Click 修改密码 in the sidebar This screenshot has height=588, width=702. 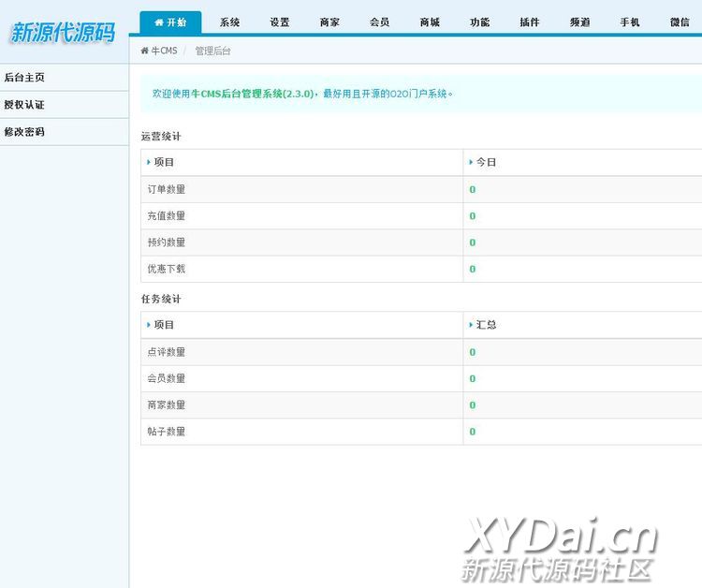point(24,132)
